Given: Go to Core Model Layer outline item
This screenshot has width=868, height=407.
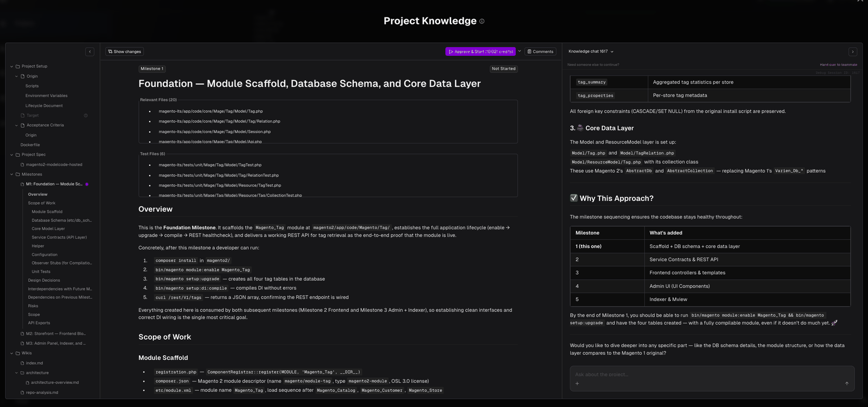Looking at the screenshot, I should 48,229.
